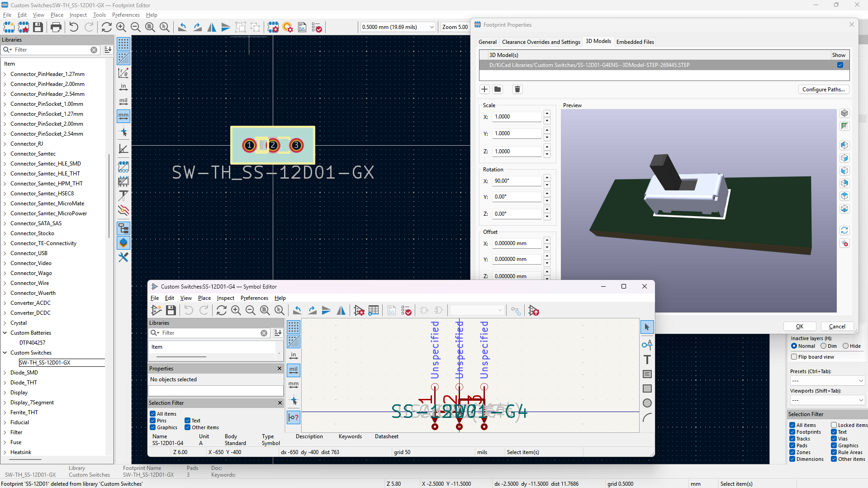Click Rotation X 90.00° field
This screenshot has width=868, height=488.
517,181
